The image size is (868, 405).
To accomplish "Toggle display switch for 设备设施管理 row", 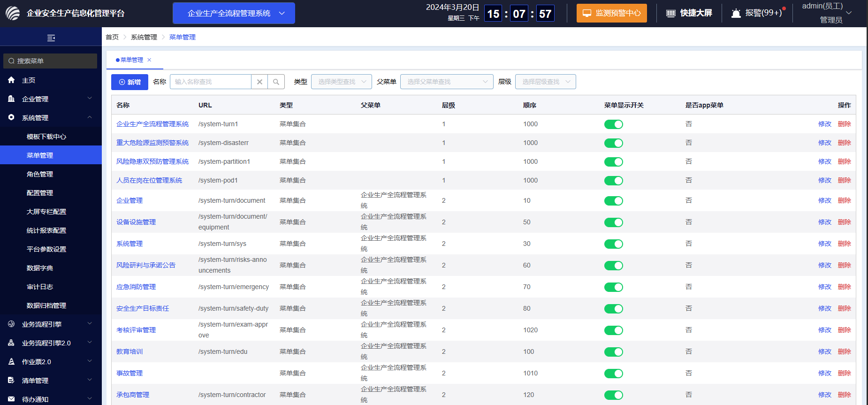I will tap(614, 222).
